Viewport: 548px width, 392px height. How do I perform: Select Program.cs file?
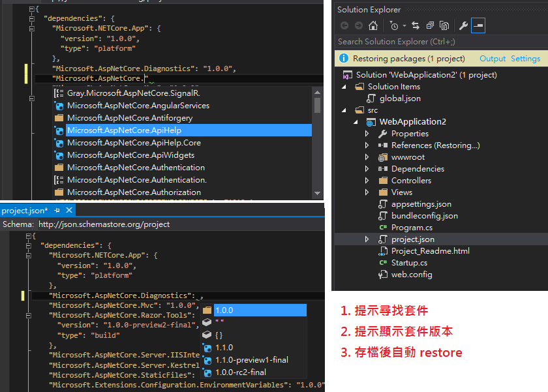[412, 228]
